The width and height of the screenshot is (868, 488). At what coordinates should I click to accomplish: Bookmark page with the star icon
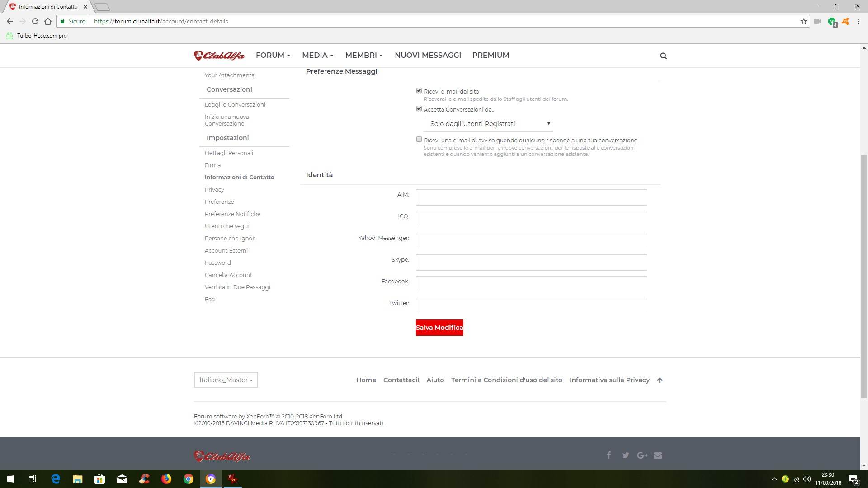803,21
